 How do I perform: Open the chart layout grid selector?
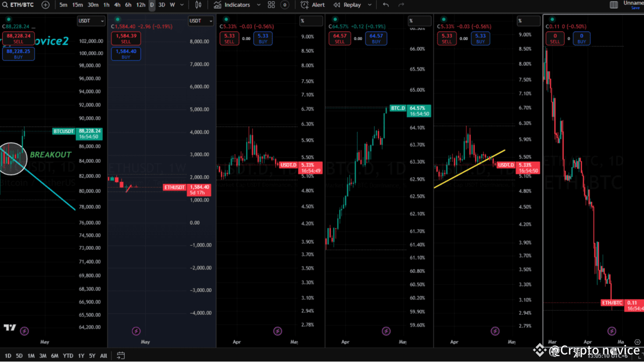tap(271, 5)
